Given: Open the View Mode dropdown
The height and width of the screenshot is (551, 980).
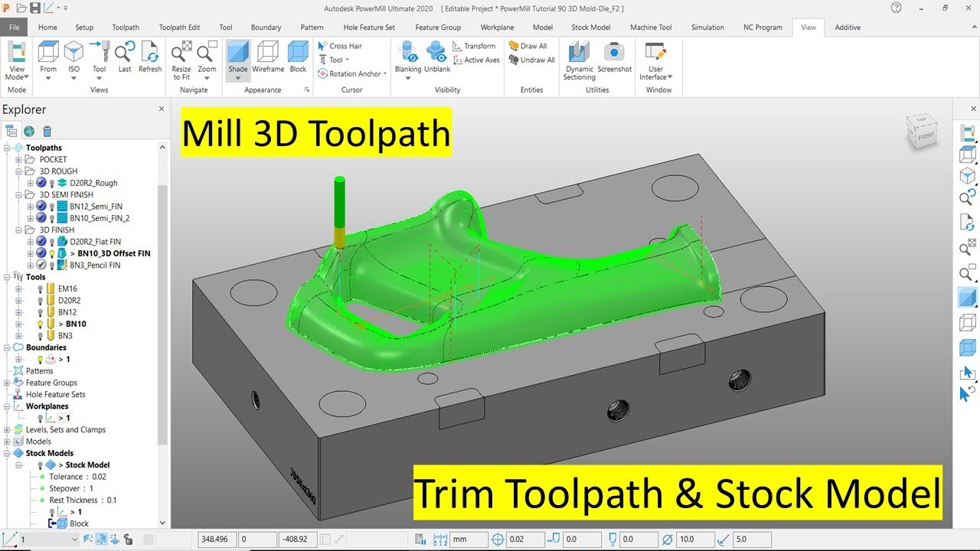Looking at the screenshot, I should coord(17,61).
